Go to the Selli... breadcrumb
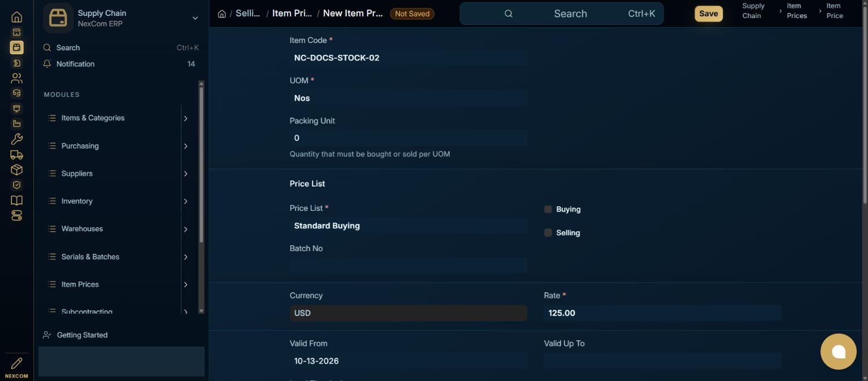This screenshot has height=381, width=868. (x=248, y=13)
